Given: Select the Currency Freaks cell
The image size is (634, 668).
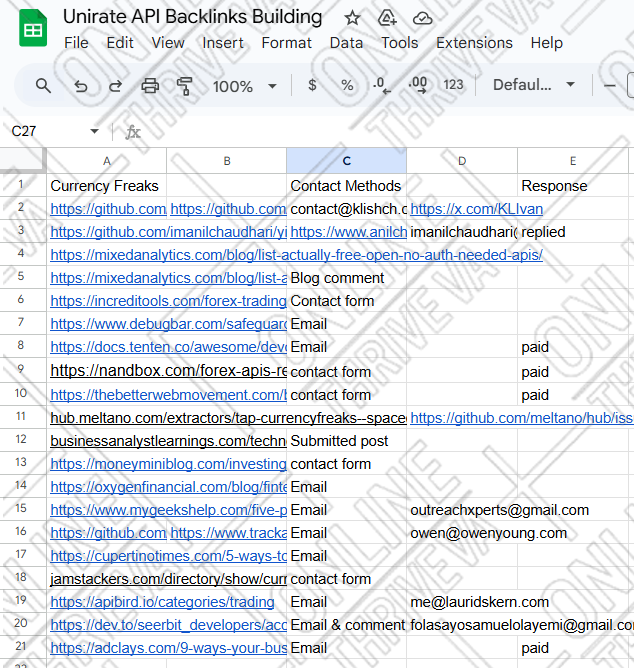Looking at the screenshot, I should [x=107, y=185].
